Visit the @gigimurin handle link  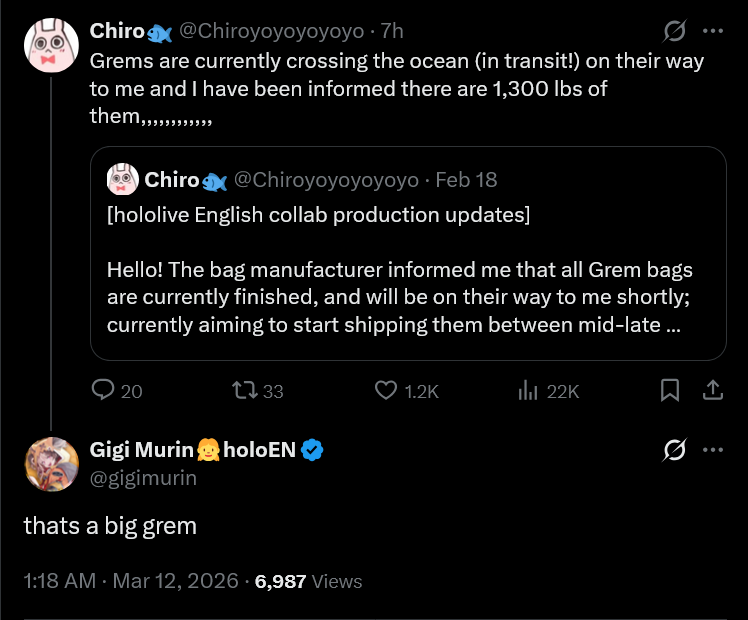143,478
